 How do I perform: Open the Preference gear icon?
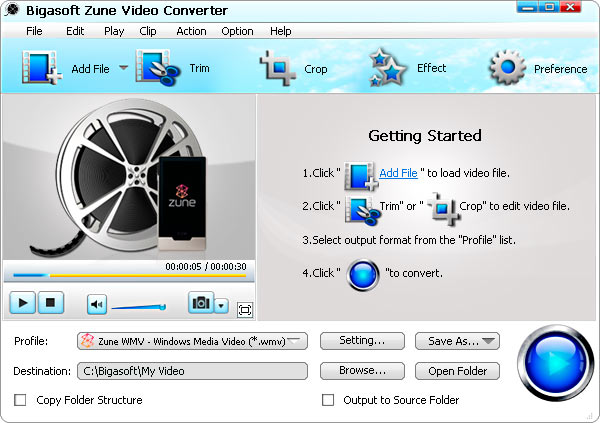click(x=507, y=68)
